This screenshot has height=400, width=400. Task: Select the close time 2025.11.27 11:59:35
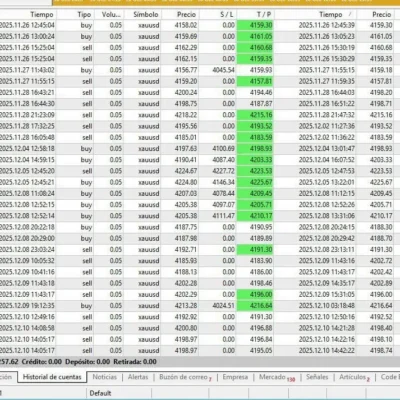327,81
